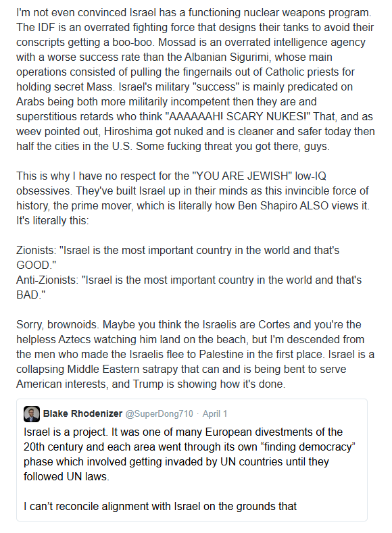The height and width of the screenshot is (533, 392).
Task: Click Blake Rhodenizer's profile avatar
Action: (x=32, y=414)
